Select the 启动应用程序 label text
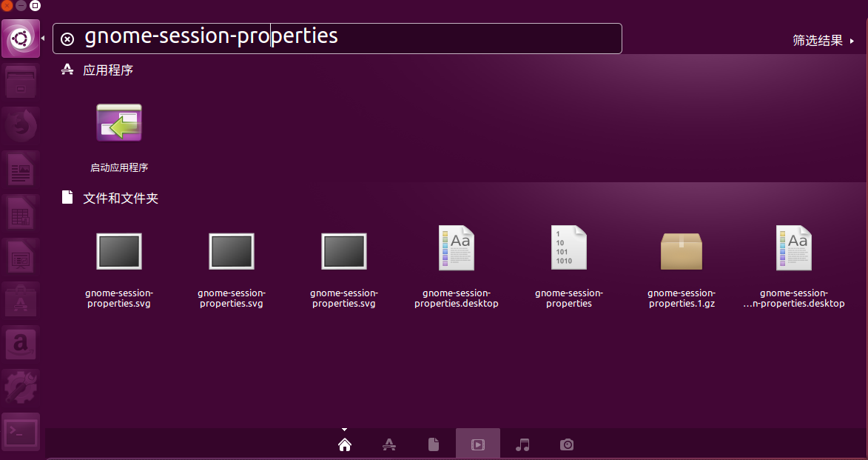 (119, 167)
